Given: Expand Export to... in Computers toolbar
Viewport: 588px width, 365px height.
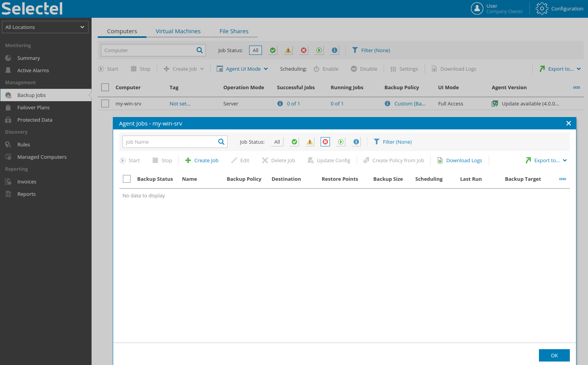Looking at the screenshot, I should point(560,69).
